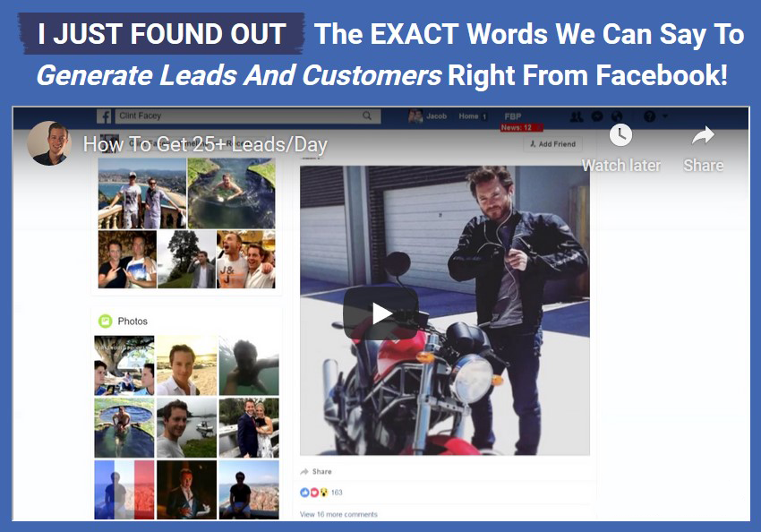Click the search magnifier in Facebook bar
Screen dimensions: 761x532
[367, 116]
